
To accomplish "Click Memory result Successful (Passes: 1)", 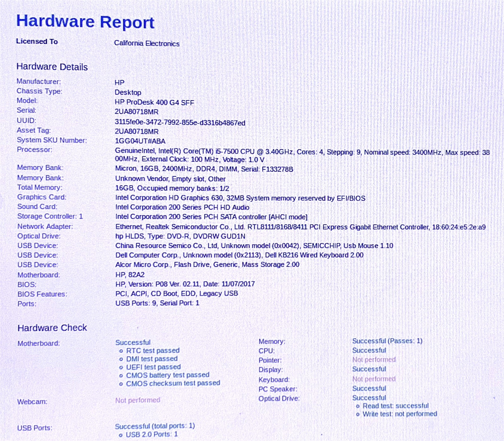I will tap(387, 341).
